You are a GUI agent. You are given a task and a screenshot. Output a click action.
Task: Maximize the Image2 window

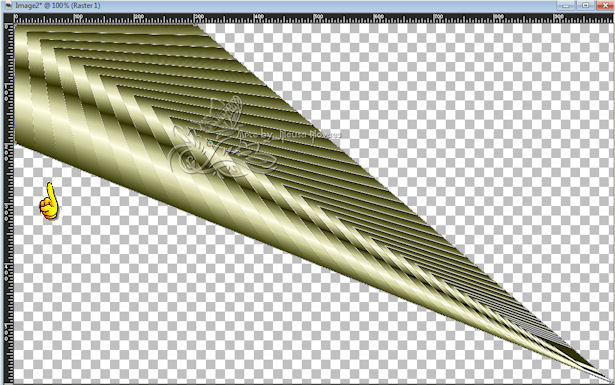point(585,5)
